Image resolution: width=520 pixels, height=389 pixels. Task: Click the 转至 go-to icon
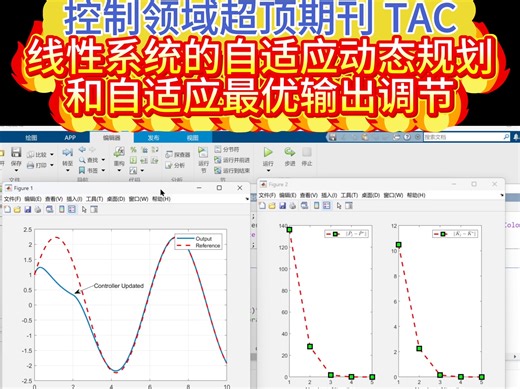pos(68,153)
